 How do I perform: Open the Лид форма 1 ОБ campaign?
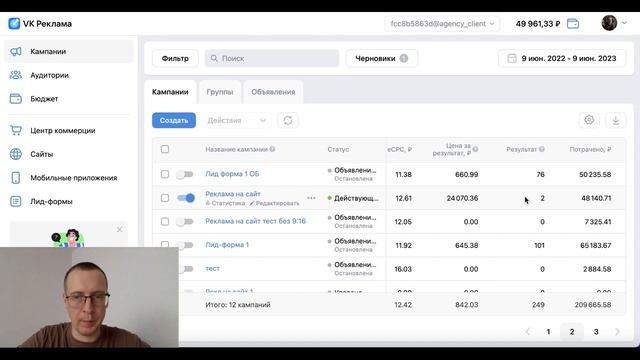coord(232,174)
